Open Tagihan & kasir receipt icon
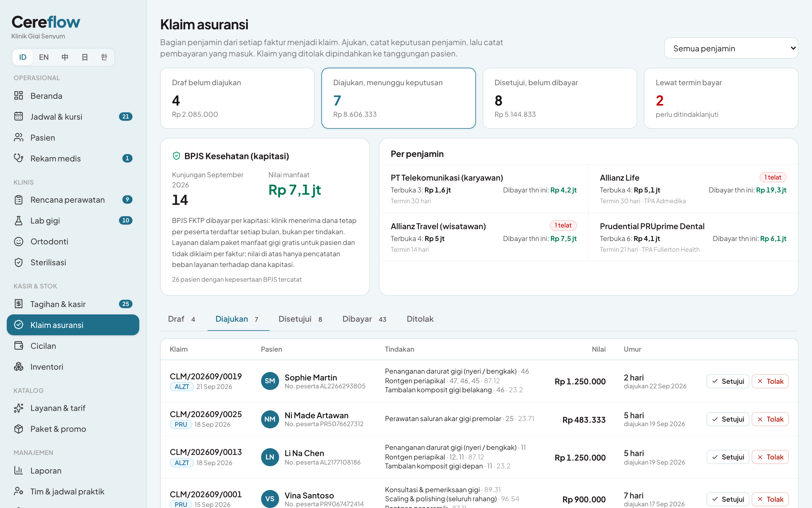Screen dimensions: 812x508 tap(18, 304)
